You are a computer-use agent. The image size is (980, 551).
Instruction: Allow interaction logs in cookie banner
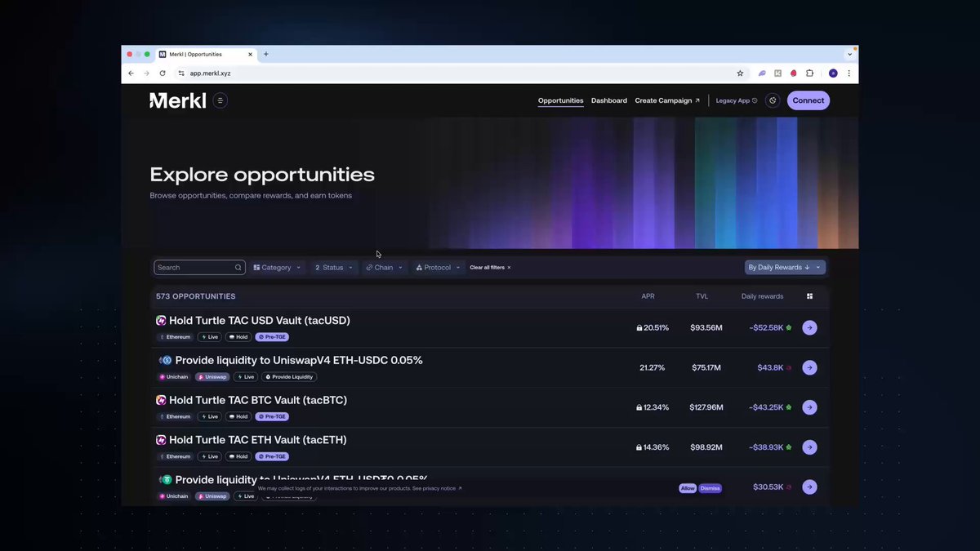tap(688, 488)
